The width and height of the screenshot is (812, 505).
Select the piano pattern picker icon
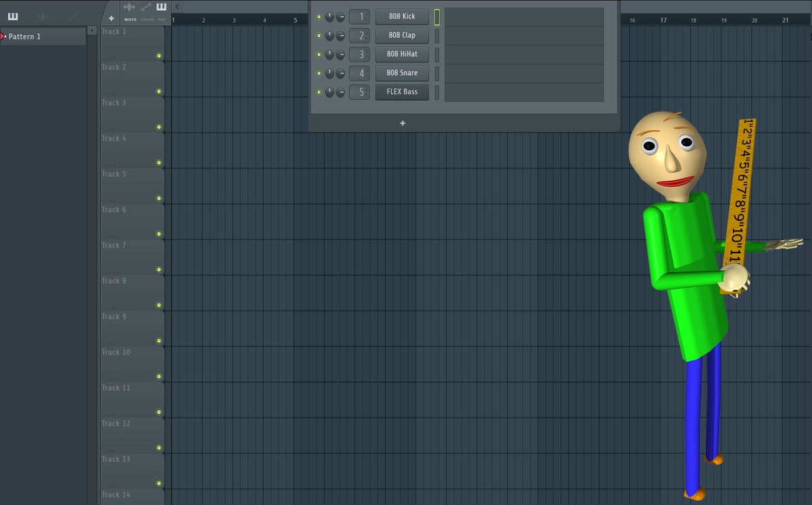point(13,16)
